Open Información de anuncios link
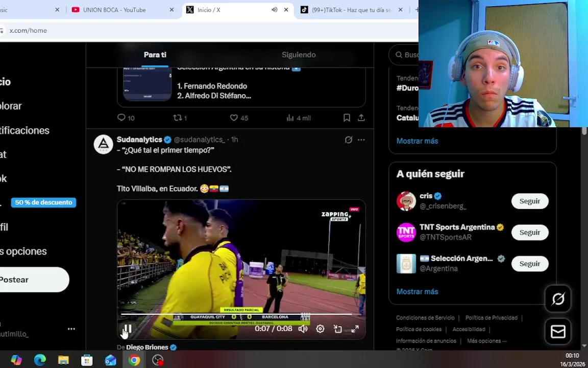This screenshot has width=588, height=368. [426, 341]
